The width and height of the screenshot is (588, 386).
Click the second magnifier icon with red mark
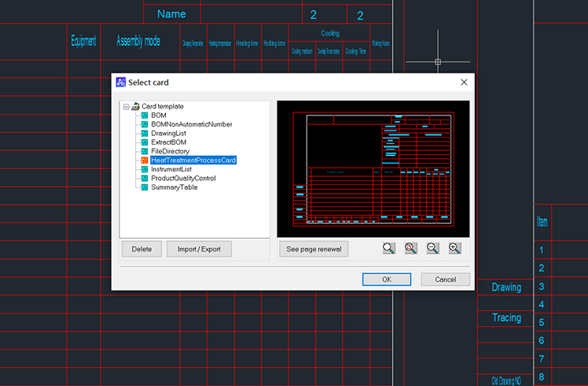tap(410, 248)
